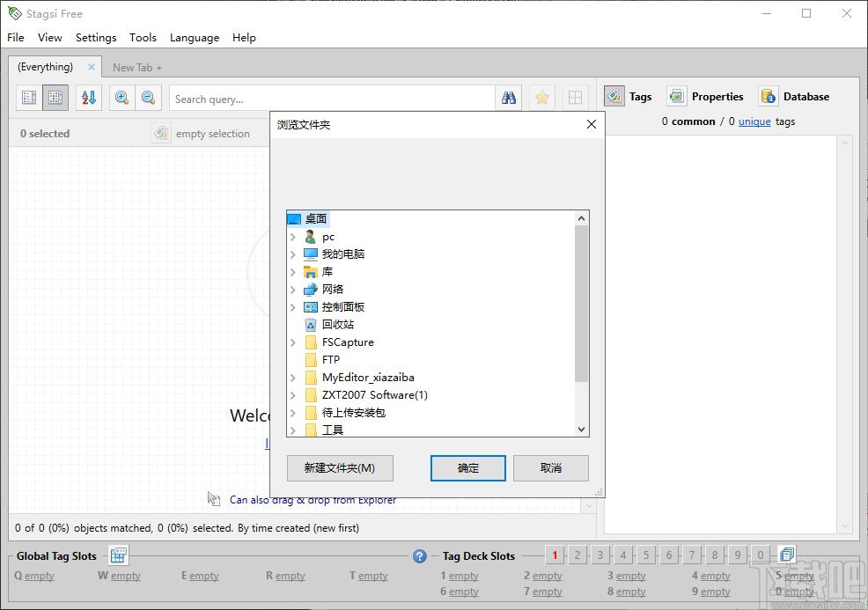Select the 回收站 recycle bin item
This screenshot has height=610, width=868.
[x=338, y=325]
